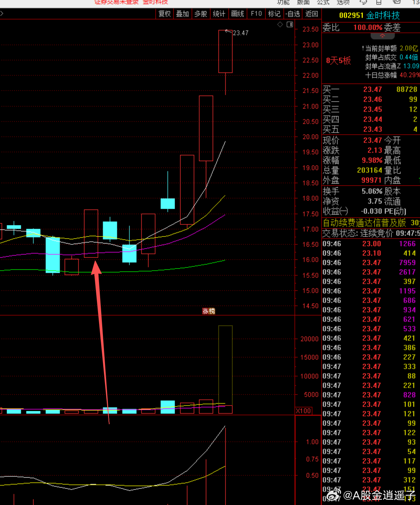Click the 标记 mark button
The image size is (420, 505).
click(274, 14)
